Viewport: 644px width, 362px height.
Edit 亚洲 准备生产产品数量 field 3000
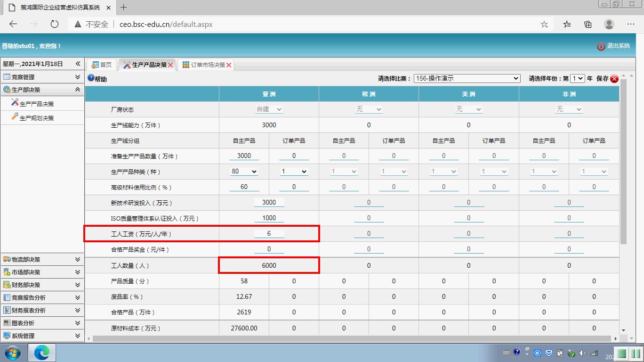[x=244, y=156]
